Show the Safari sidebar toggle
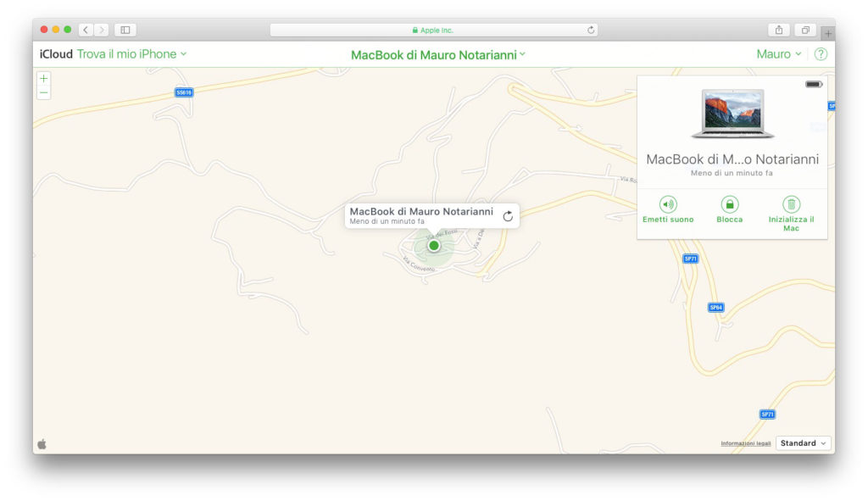 pyautogui.click(x=124, y=28)
